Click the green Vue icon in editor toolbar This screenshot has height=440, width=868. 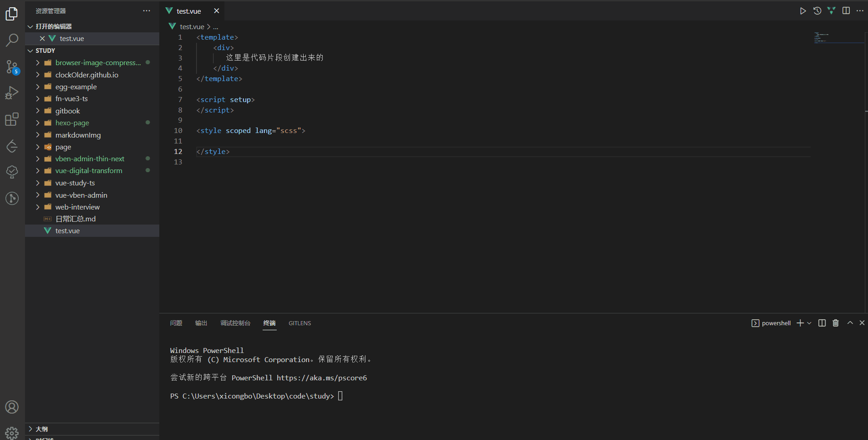pos(832,11)
